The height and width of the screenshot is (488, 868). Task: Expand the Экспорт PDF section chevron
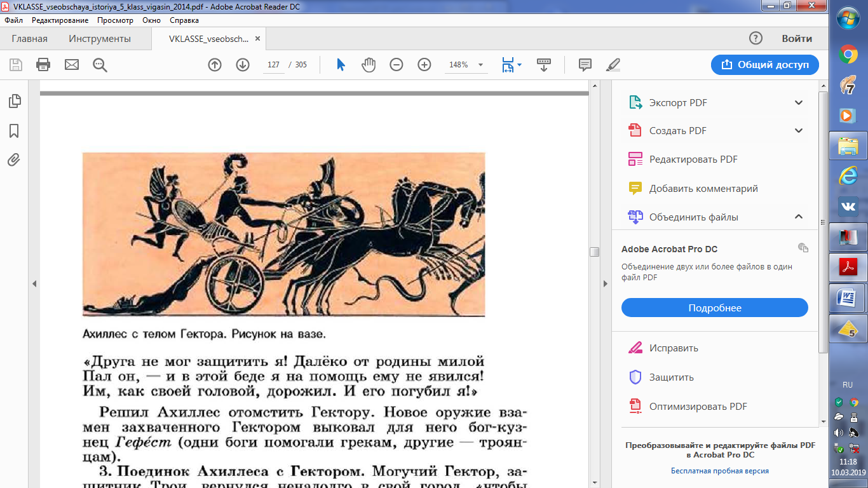(799, 102)
